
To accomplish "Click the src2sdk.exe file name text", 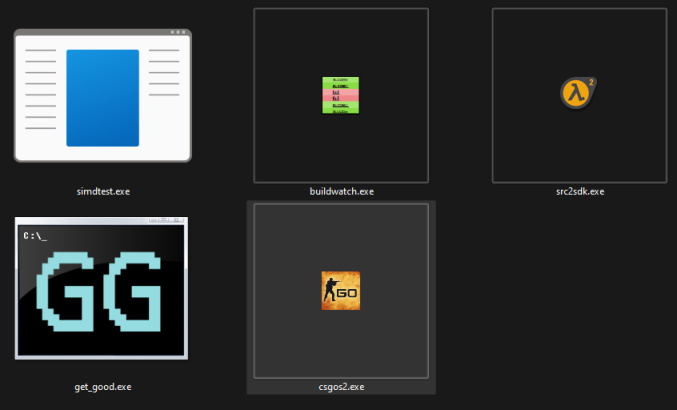I will click(x=578, y=191).
